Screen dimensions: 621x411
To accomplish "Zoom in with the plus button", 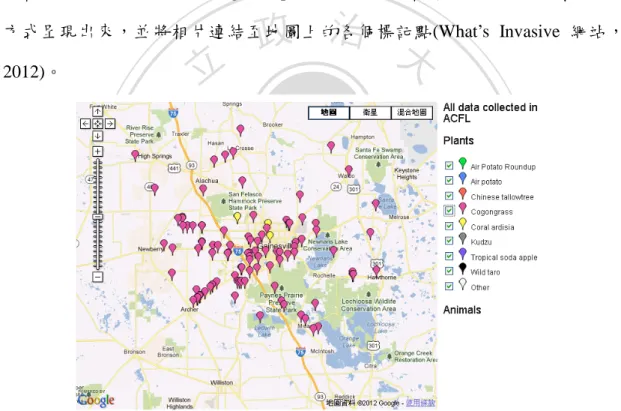I will point(97,151).
